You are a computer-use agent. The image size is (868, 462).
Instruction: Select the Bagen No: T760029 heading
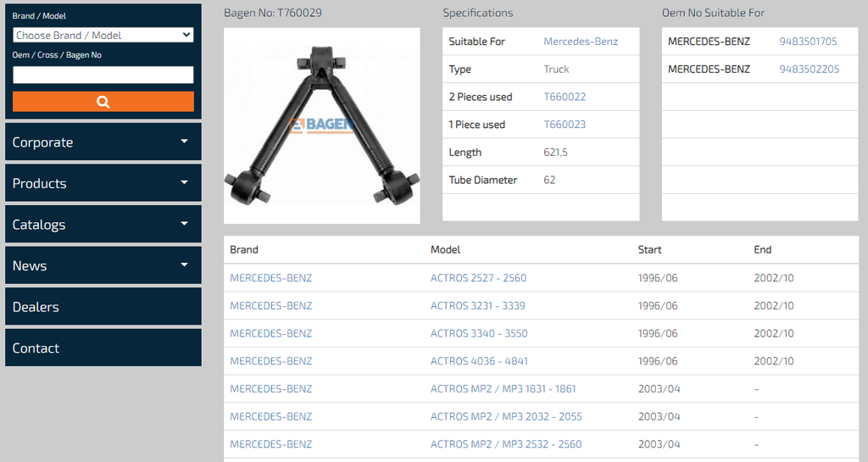(273, 13)
